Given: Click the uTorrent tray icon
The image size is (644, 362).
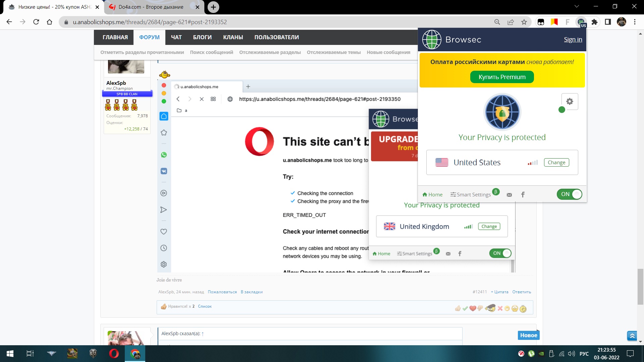Looking at the screenshot, I should click(x=531, y=354).
